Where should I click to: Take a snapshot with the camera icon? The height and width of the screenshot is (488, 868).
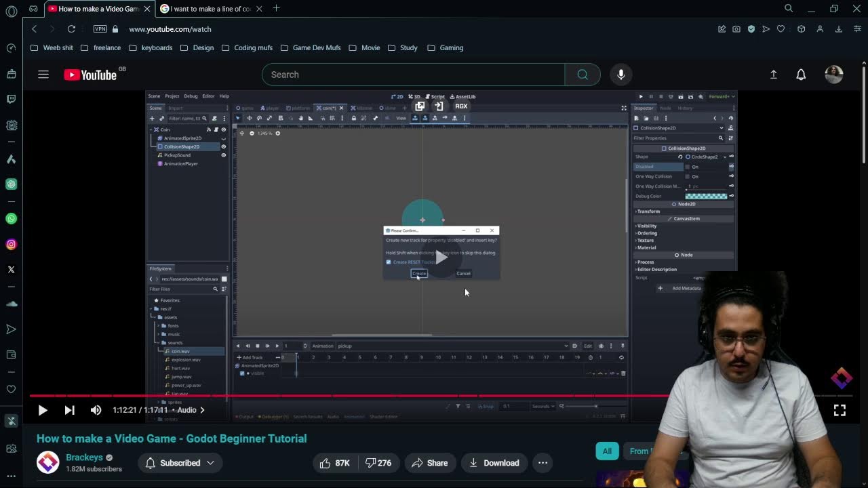736,29
